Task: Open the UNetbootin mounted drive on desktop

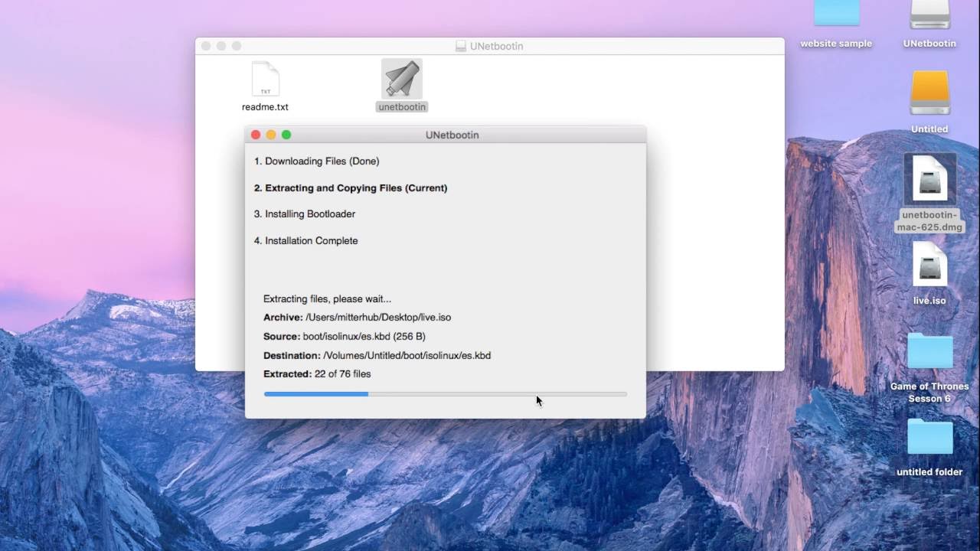Action: point(929,15)
